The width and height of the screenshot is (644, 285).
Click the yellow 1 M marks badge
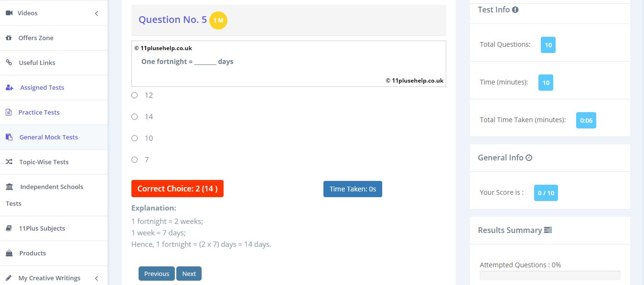tap(218, 20)
